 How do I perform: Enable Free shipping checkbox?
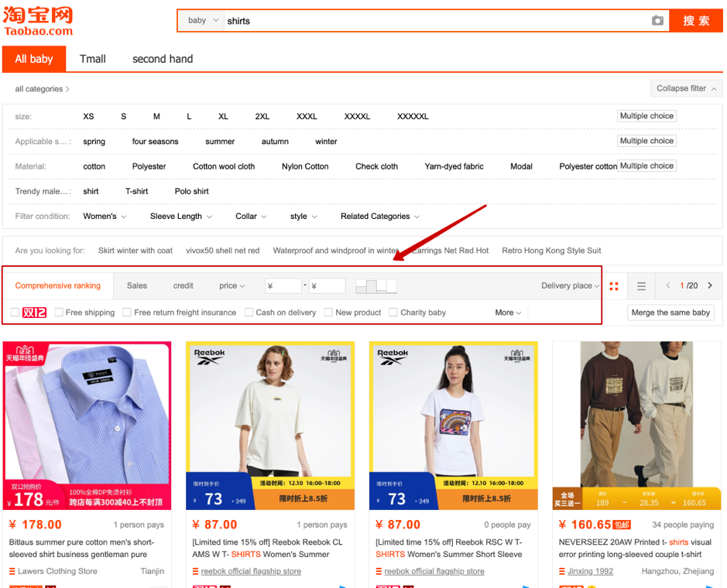[59, 313]
